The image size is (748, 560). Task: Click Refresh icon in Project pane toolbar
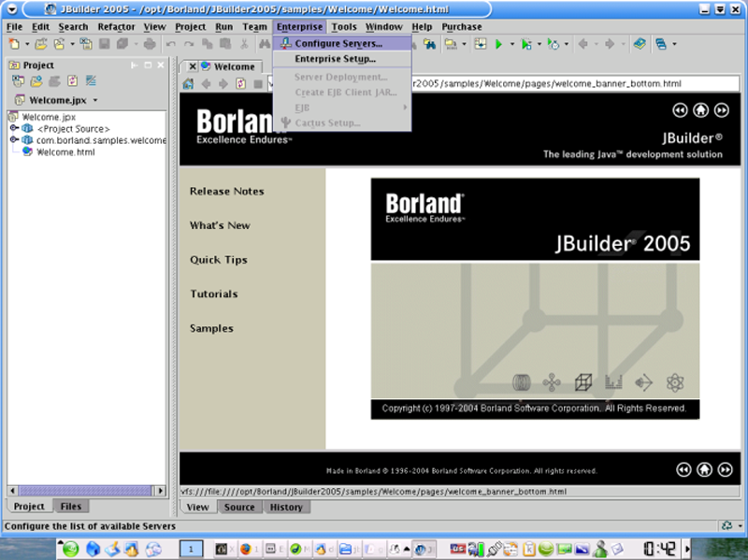[x=73, y=81]
